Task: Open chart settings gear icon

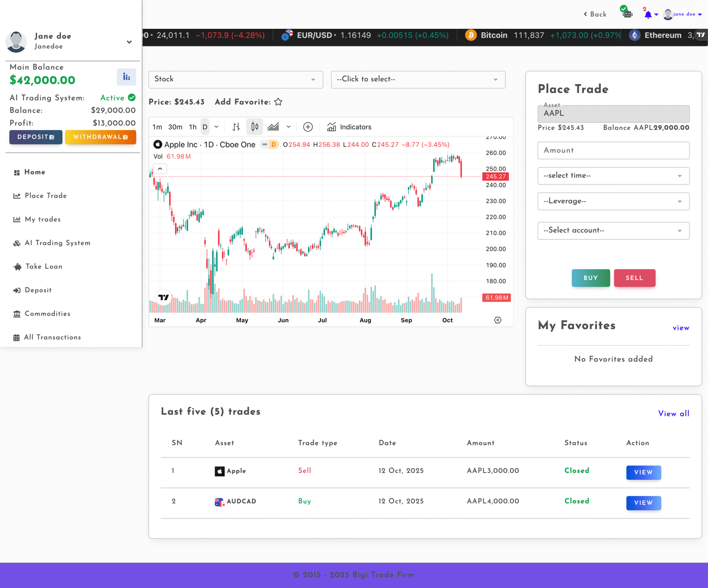Action: pyautogui.click(x=498, y=320)
